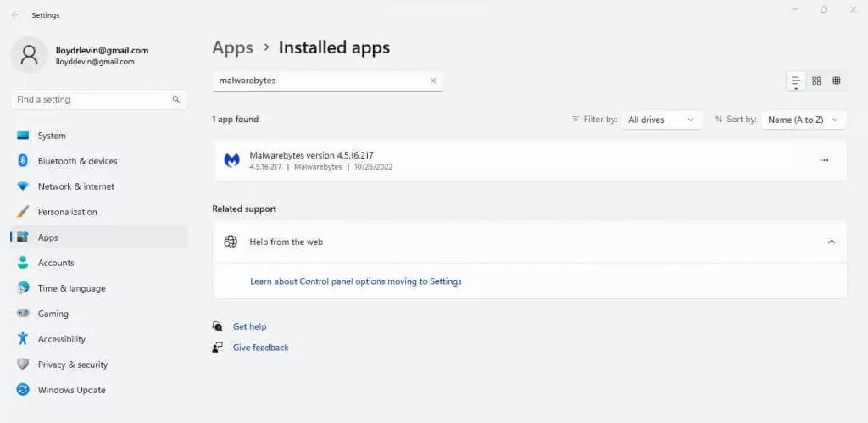Click the globe icon beside Help from the web
The image size is (868, 423).
(231, 242)
